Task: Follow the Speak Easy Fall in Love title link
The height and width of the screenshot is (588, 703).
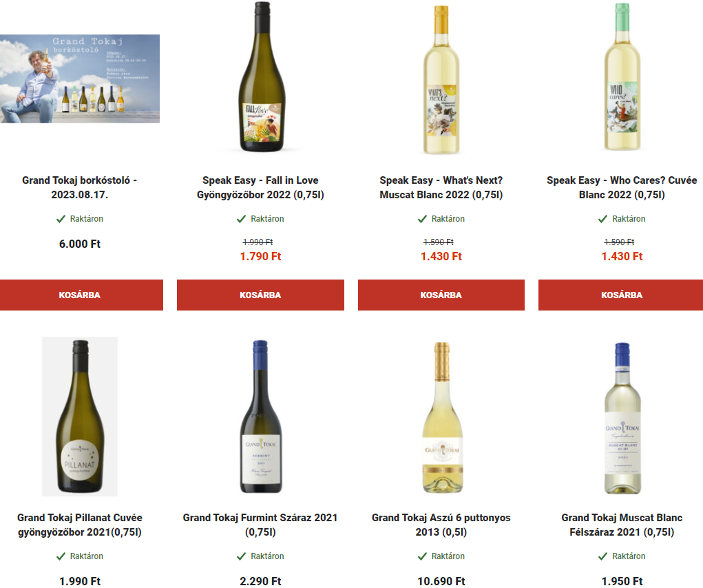Action: tap(260, 187)
